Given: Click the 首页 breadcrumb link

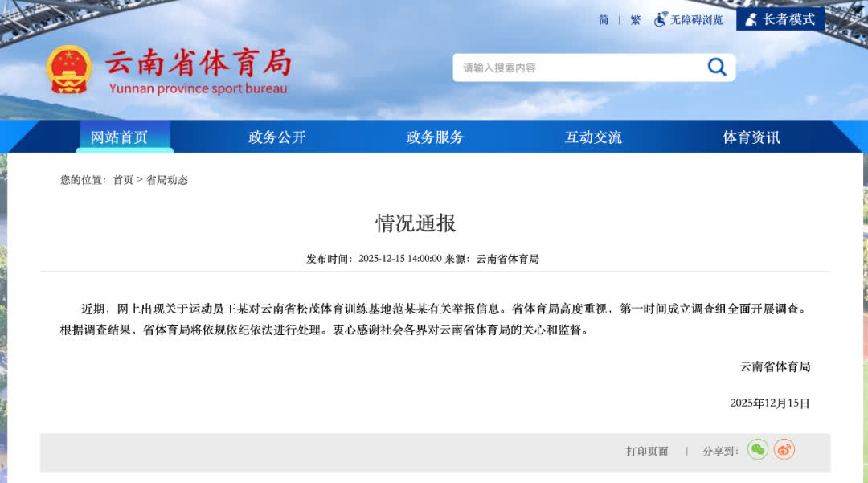Looking at the screenshot, I should [x=123, y=180].
